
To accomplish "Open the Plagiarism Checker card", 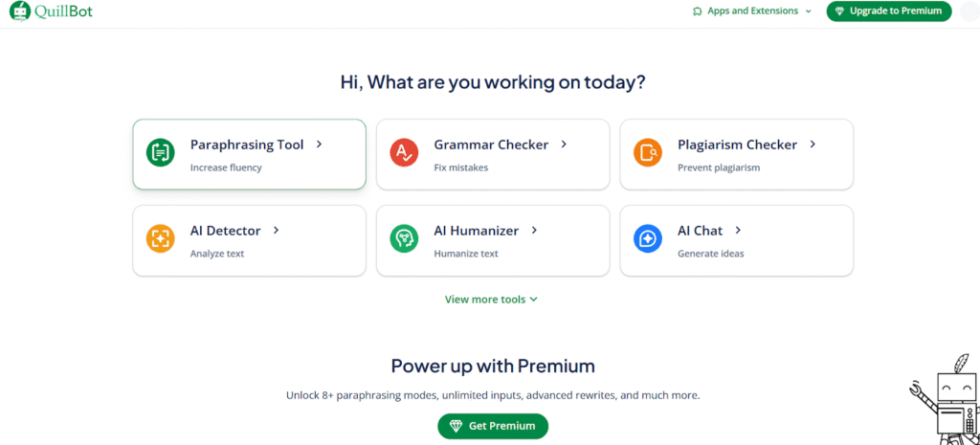I will (x=736, y=154).
